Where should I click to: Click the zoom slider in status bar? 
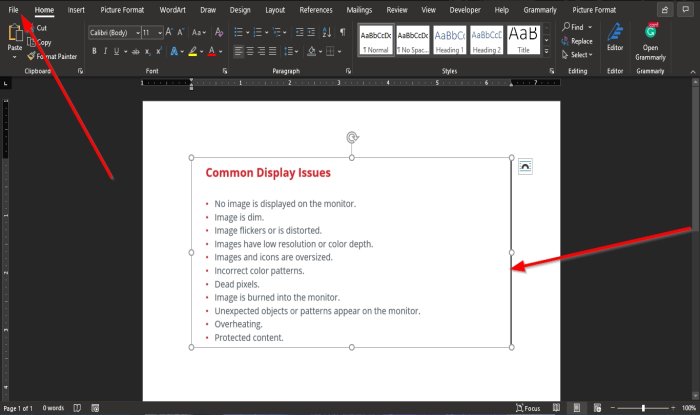643,408
